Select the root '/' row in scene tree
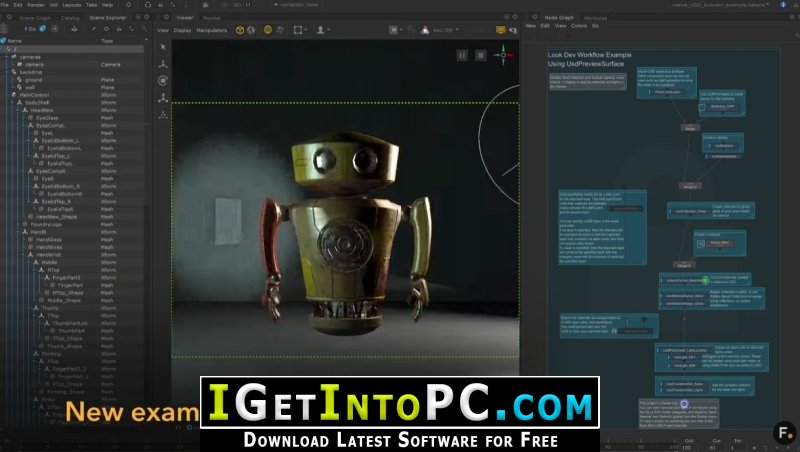 [72, 49]
